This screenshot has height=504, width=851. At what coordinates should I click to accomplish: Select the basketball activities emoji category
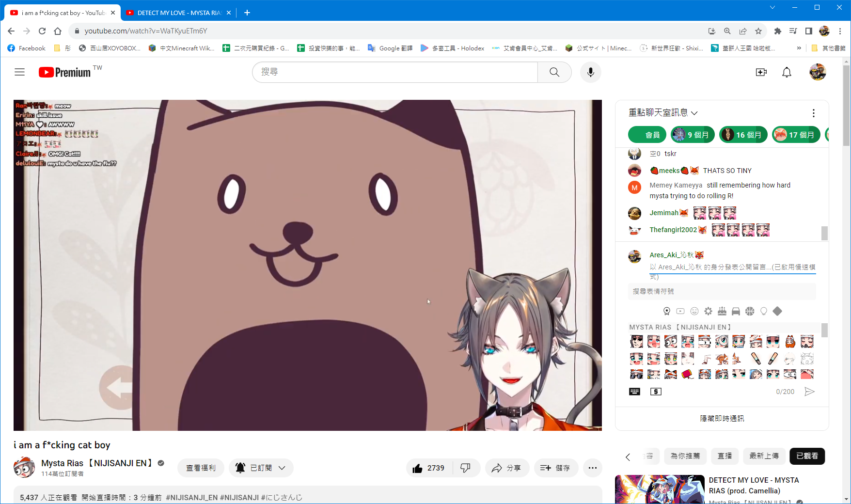(750, 311)
